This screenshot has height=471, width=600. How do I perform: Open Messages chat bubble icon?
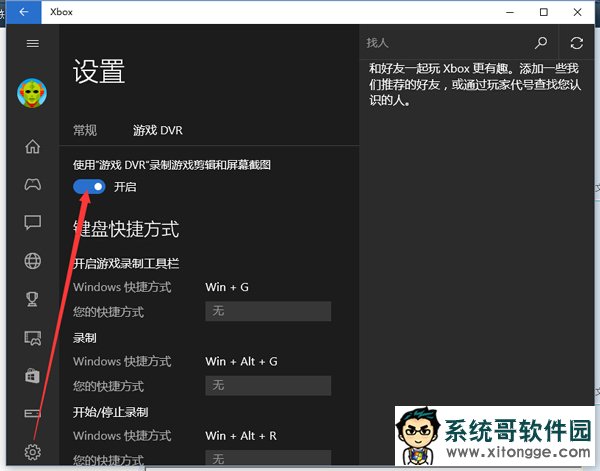[33, 222]
